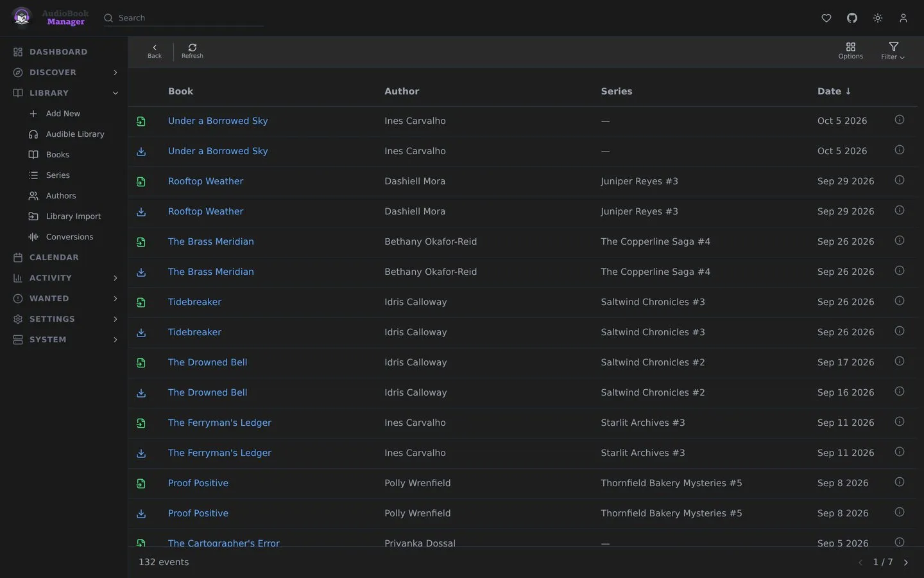Go to the Books list
Screen dimensions: 924x578
58,155
